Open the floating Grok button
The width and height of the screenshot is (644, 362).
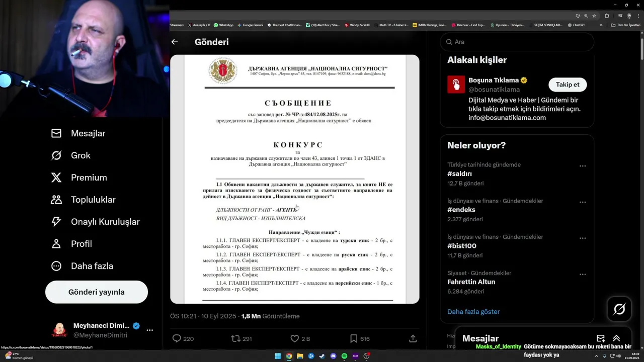click(619, 309)
